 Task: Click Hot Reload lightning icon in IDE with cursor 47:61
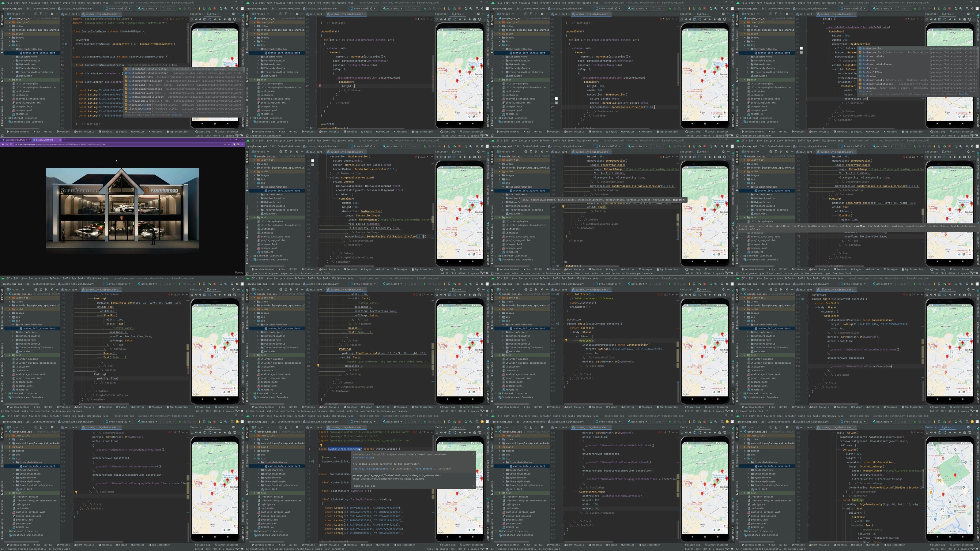pos(690,8)
